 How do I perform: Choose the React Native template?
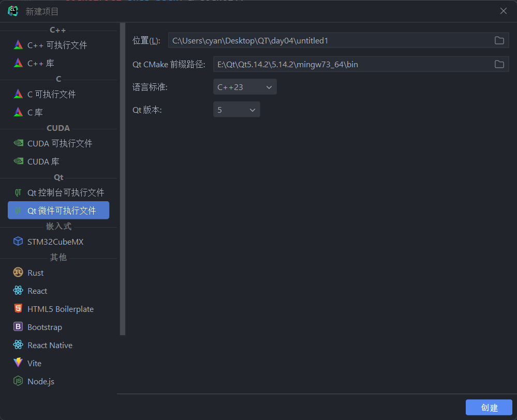point(50,345)
